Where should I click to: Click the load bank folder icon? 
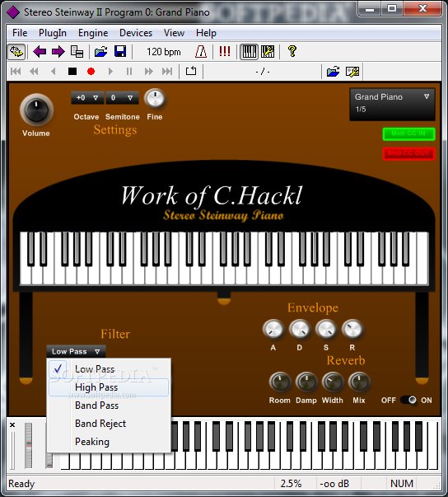pos(101,51)
